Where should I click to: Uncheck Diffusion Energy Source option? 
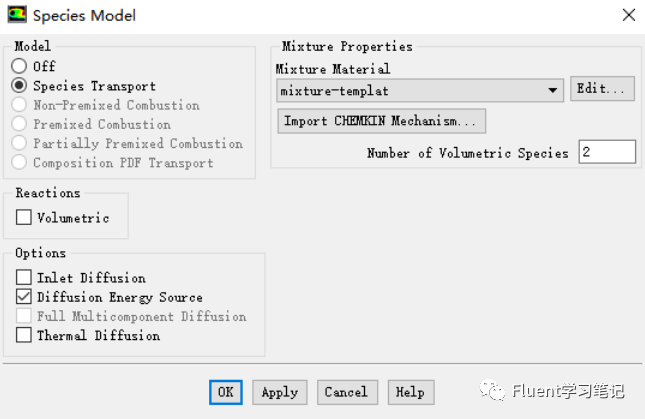(x=23, y=296)
